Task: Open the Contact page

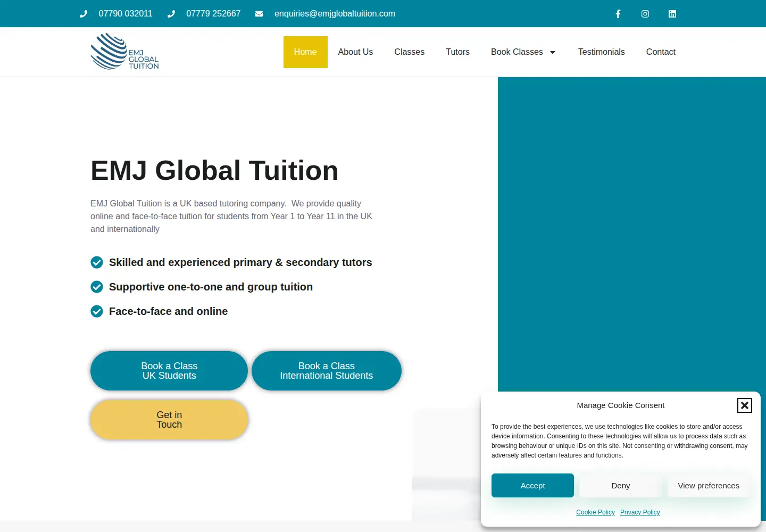Action: coord(661,52)
